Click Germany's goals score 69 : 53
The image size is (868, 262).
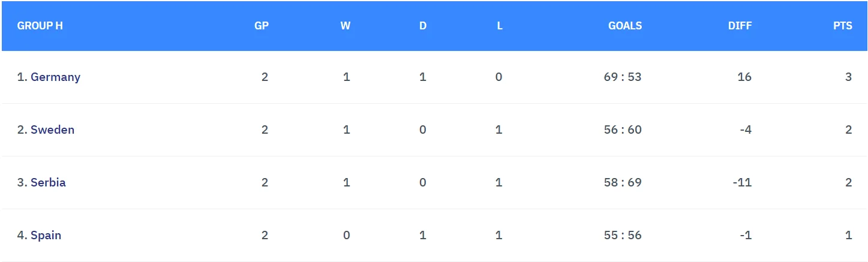coord(623,77)
